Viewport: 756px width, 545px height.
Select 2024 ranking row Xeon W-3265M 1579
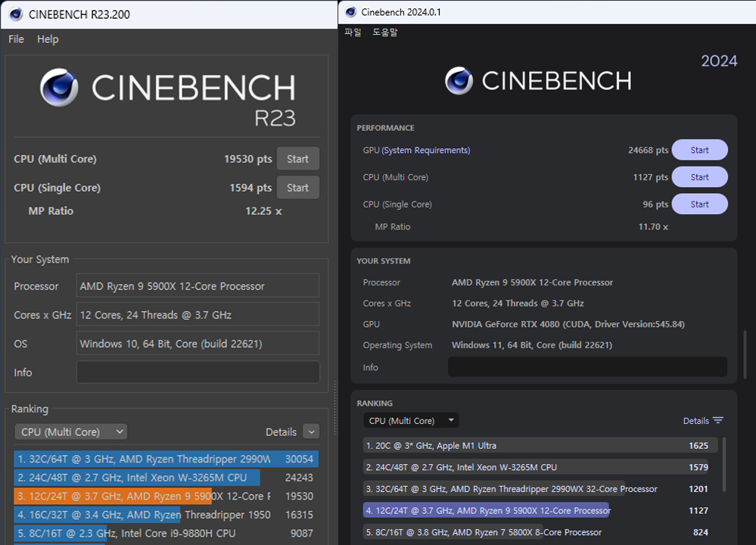(x=540, y=467)
